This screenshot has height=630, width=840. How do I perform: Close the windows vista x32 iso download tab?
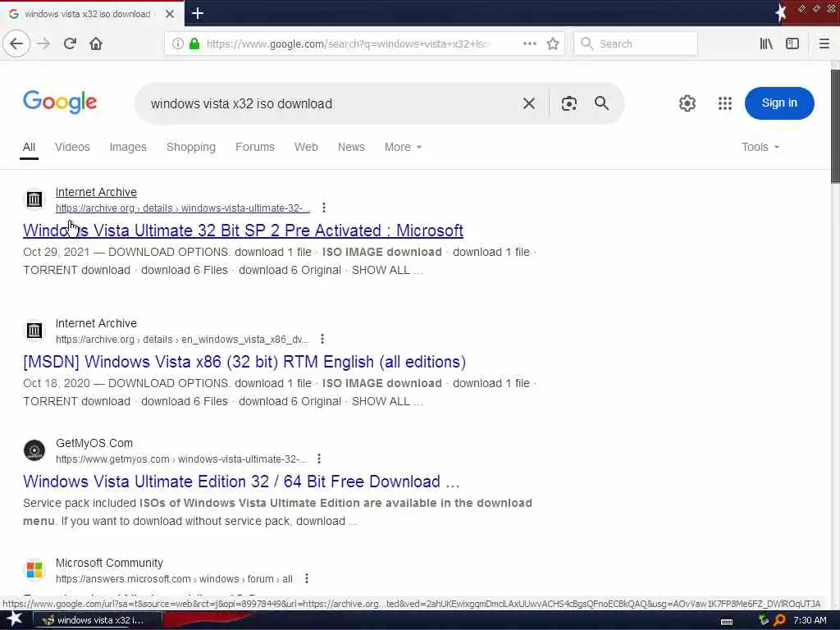point(170,14)
